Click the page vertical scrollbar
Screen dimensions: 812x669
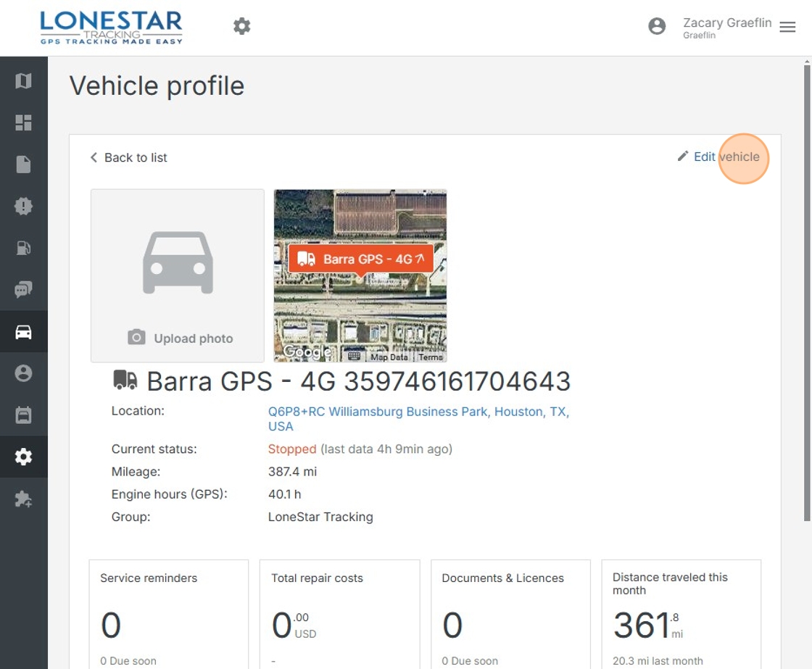pos(807,290)
